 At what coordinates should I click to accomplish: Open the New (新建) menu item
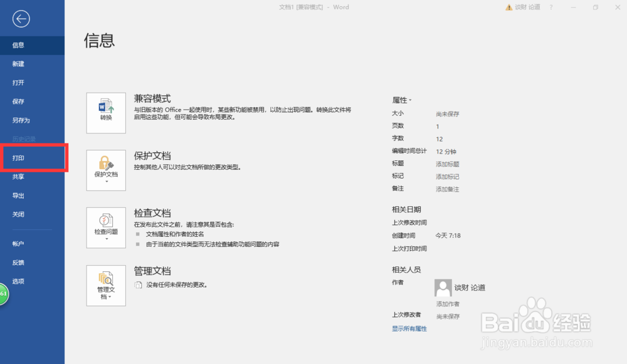point(18,63)
